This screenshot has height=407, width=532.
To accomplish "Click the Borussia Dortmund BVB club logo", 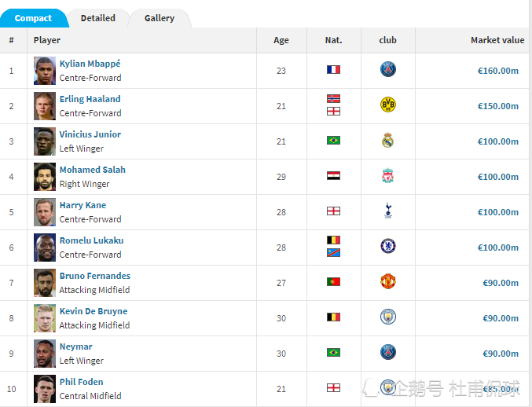I will tap(388, 104).
